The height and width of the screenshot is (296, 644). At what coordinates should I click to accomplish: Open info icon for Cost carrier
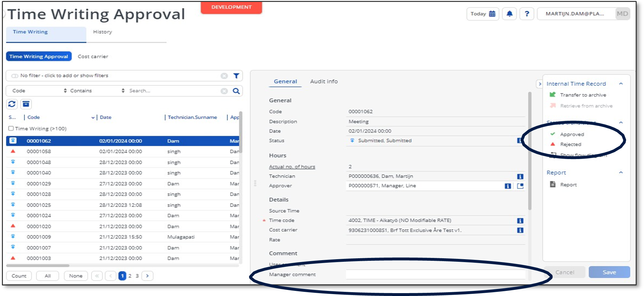point(520,230)
